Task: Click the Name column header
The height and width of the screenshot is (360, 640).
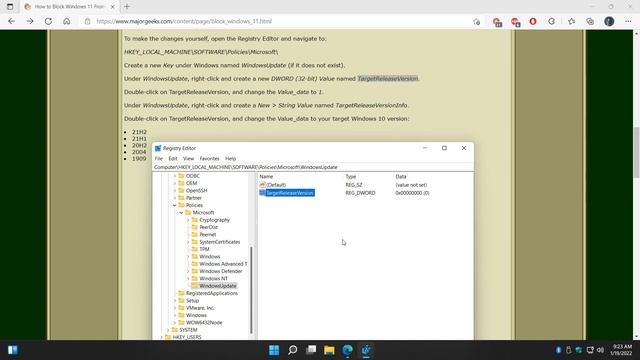Action: click(x=266, y=176)
